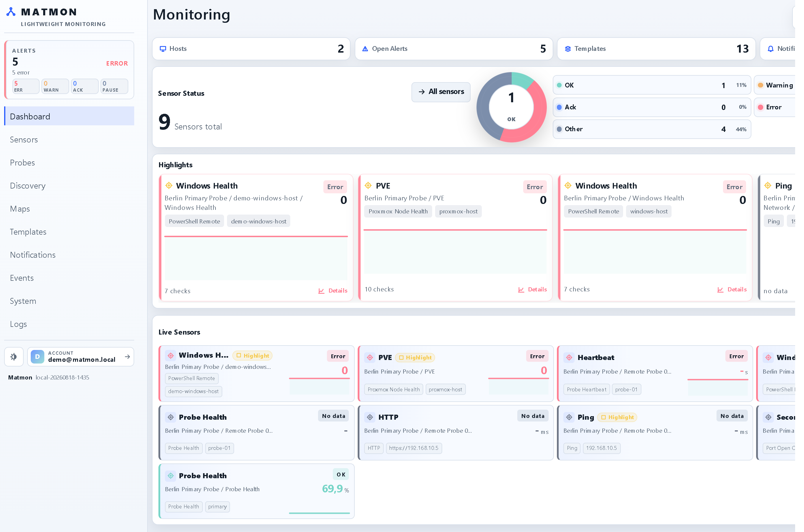The height and width of the screenshot is (532, 804).
Task: Click the sensor icon on Ping highlight card
Action: coord(767,186)
